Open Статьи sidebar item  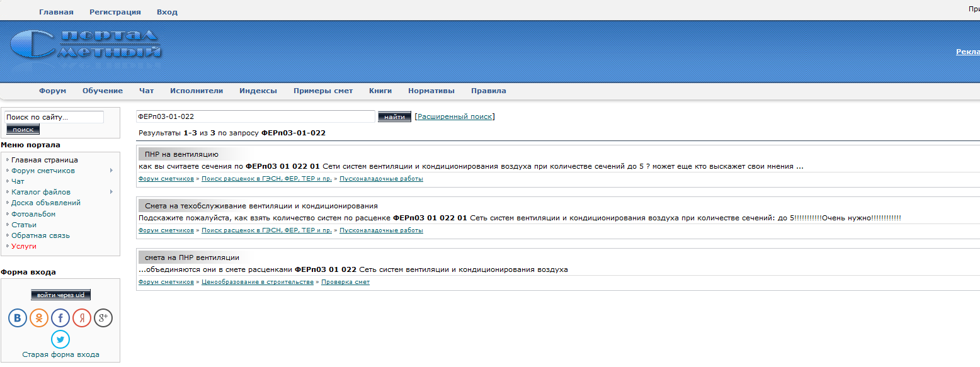click(24, 225)
